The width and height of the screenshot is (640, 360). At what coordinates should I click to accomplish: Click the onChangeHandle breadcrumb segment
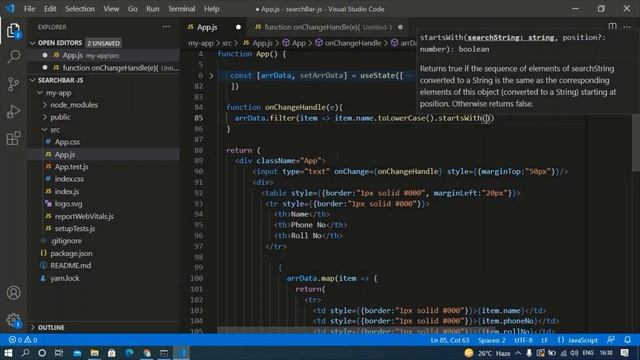click(353, 43)
